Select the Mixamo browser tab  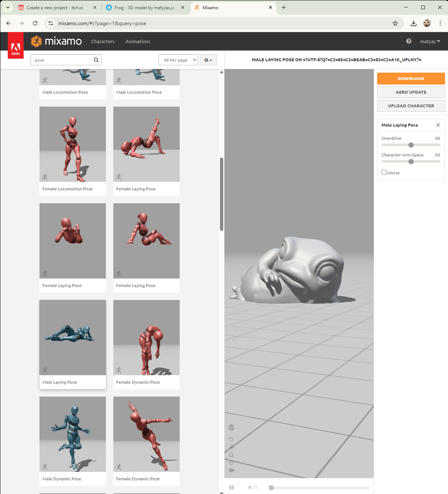pos(233,7)
